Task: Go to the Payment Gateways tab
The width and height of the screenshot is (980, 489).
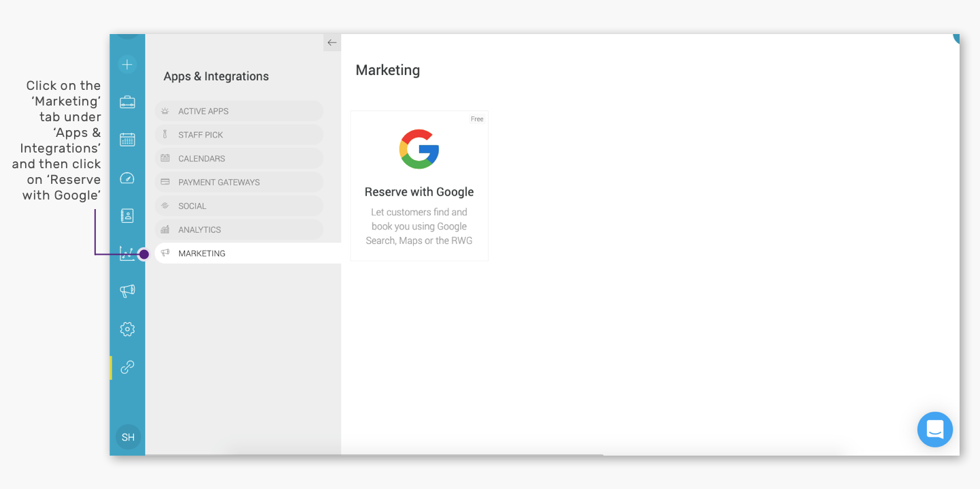Action: coord(239,183)
